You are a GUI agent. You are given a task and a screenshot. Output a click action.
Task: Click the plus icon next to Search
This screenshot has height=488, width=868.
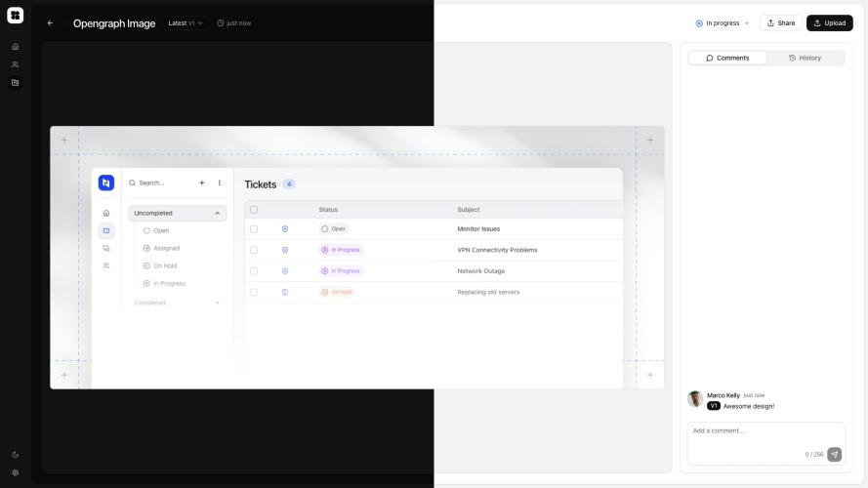click(202, 183)
